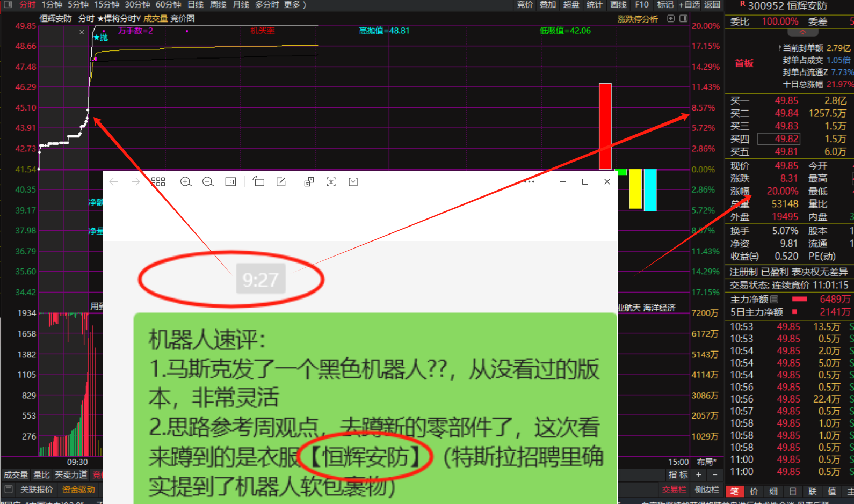Select the 量比 indicator tab
The width and height of the screenshot is (854, 504).
[41, 475]
